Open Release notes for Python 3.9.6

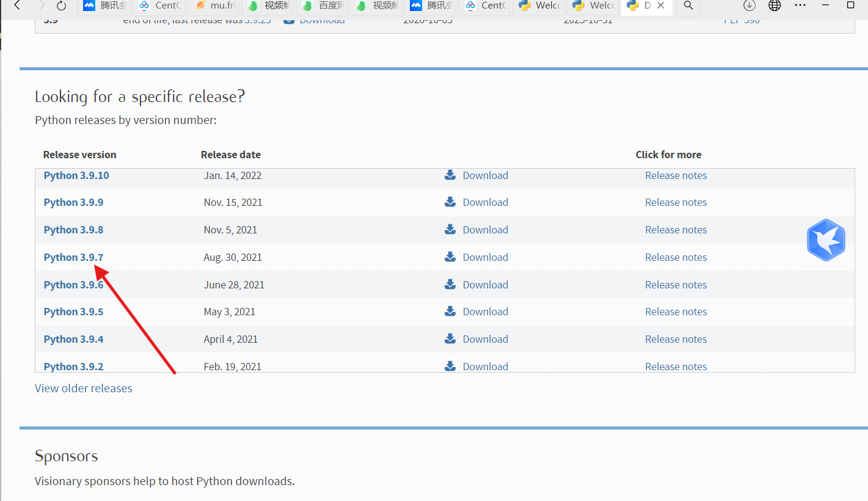coord(676,285)
